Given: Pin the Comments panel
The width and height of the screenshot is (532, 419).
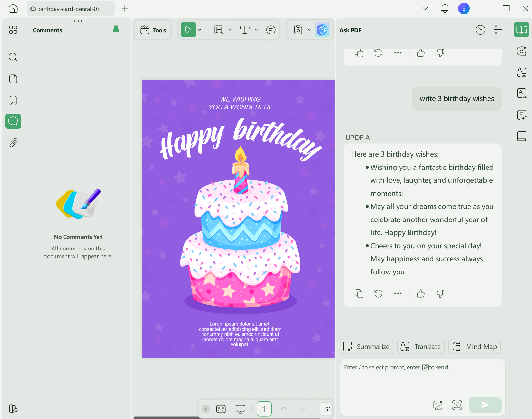Looking at the screenshot, I should click(x=116, y=30).
